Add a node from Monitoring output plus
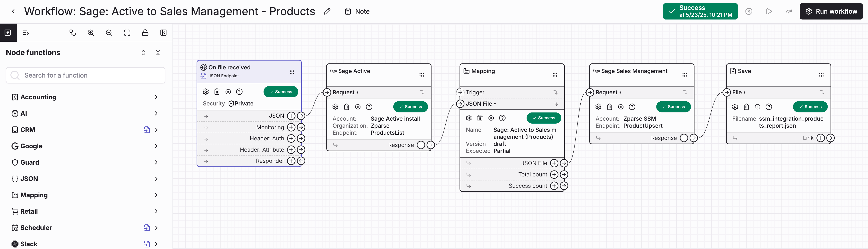 tap(291, 127)
